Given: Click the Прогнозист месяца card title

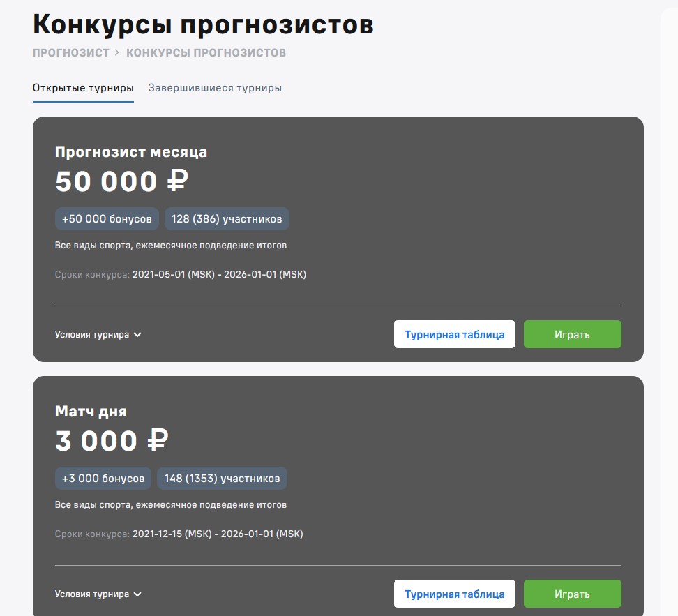Looking at the screenshot, I should click(x=131, y=151).
